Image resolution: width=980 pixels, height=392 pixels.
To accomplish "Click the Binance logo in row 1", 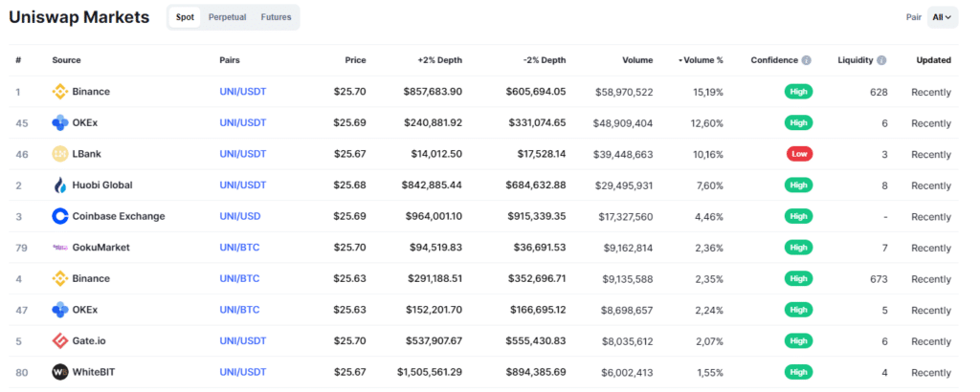I will (60, 92).
